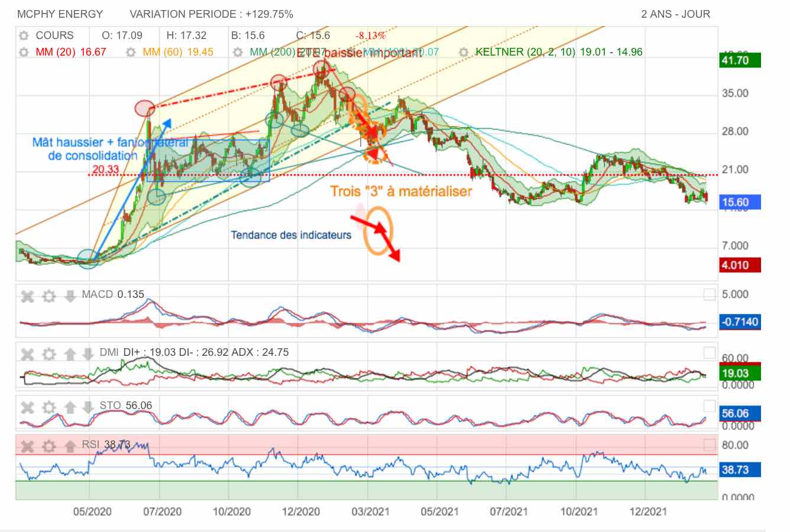
Task: Click the 10/2021 date on time axis
Action: click(578, 511)
